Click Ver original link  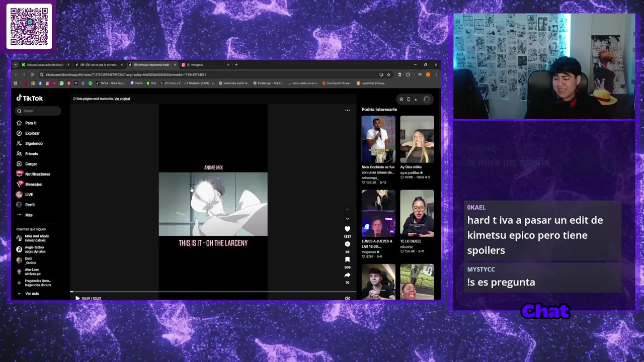pyautogui.click(x=122, y=99)
